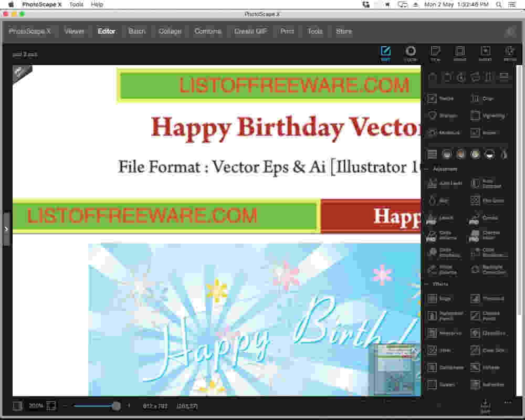Click the flip horizontal icon

coord(475,77)
